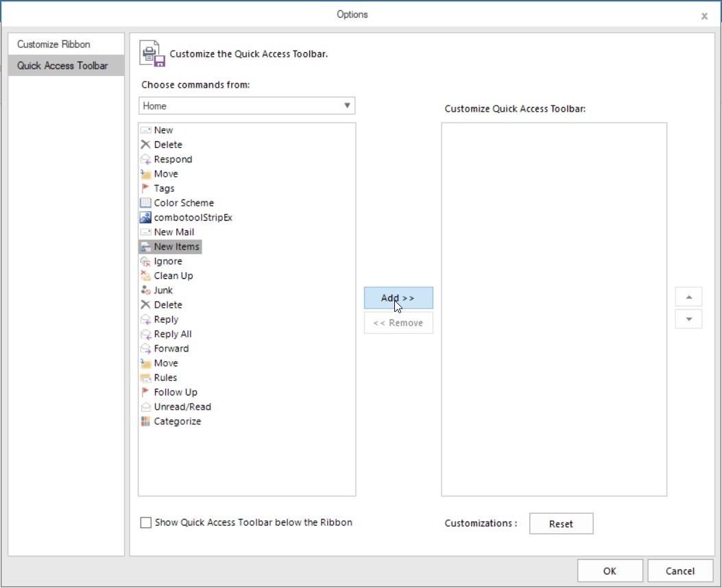Image resolution: width=722 pixels, height=588 pixels.
Task: Select the Quick Access Toolbar section
Action: click(x=62, y=65)
